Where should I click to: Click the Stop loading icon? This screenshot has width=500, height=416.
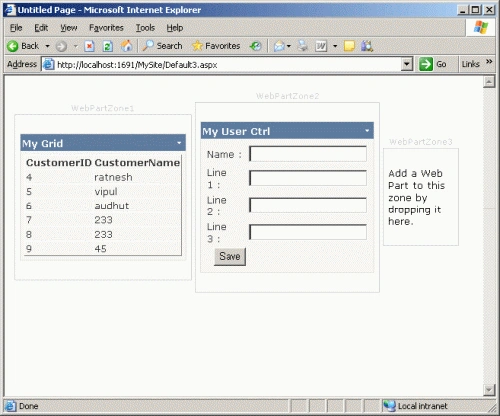[89, 46]
